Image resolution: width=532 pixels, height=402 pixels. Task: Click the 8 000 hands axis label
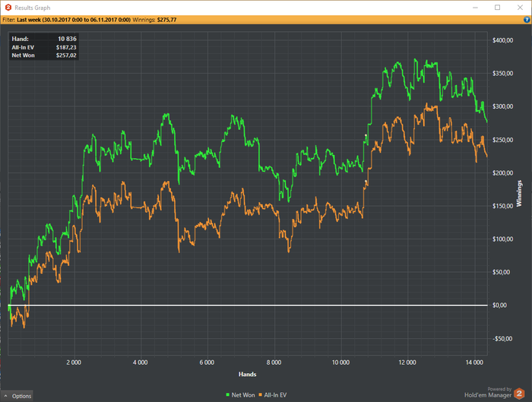click(274, 362)
